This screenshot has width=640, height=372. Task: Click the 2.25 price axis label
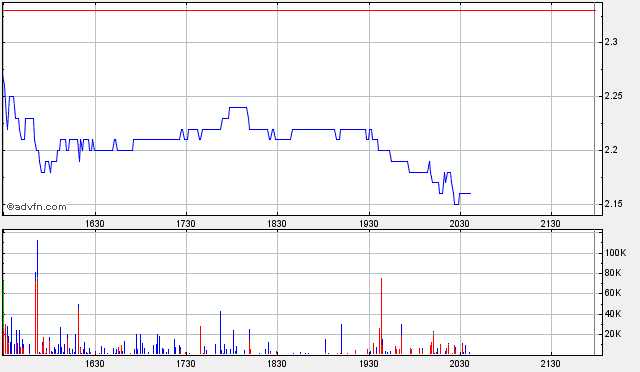tap(613, 96)
